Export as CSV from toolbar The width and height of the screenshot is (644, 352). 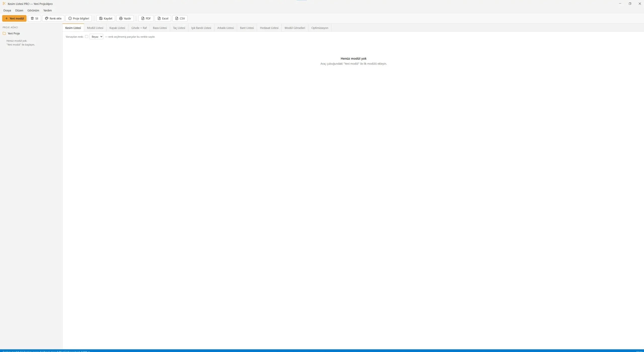[x=180, y=18]
